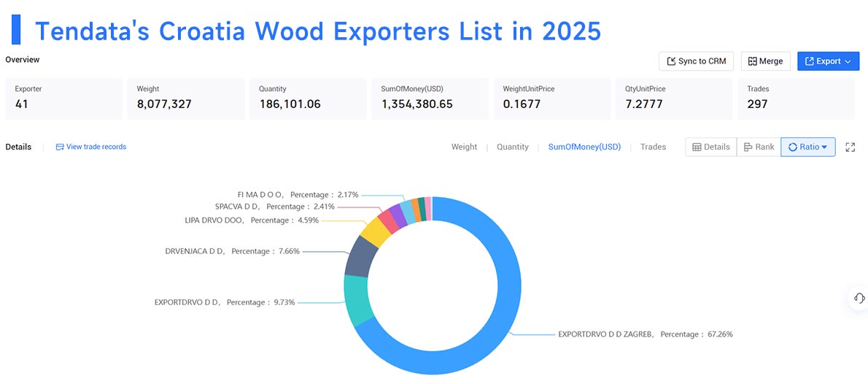
Task: Click the SPACVA D D 2.41% label
Action: (275, 206)
